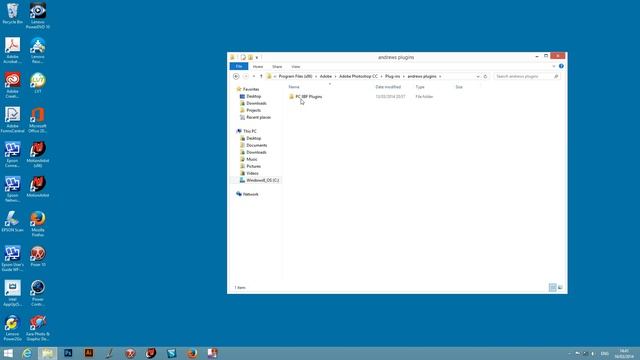This screenshot has width=640, height=360.
Task: Open Adobe FormsCentral desktop shortcut
Action: (x=12, y=120)
